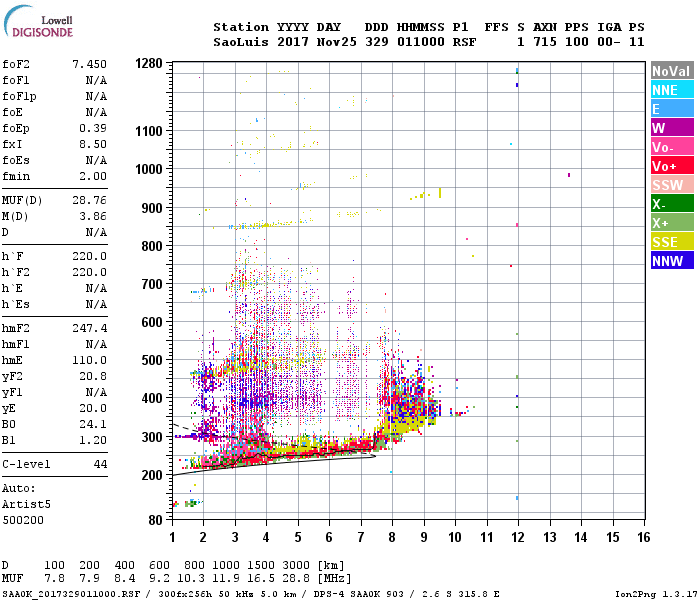Viewport: 700px width, 600px height.
Task: Click the h`F2 value 220.0
Action: tap(89, 272)
